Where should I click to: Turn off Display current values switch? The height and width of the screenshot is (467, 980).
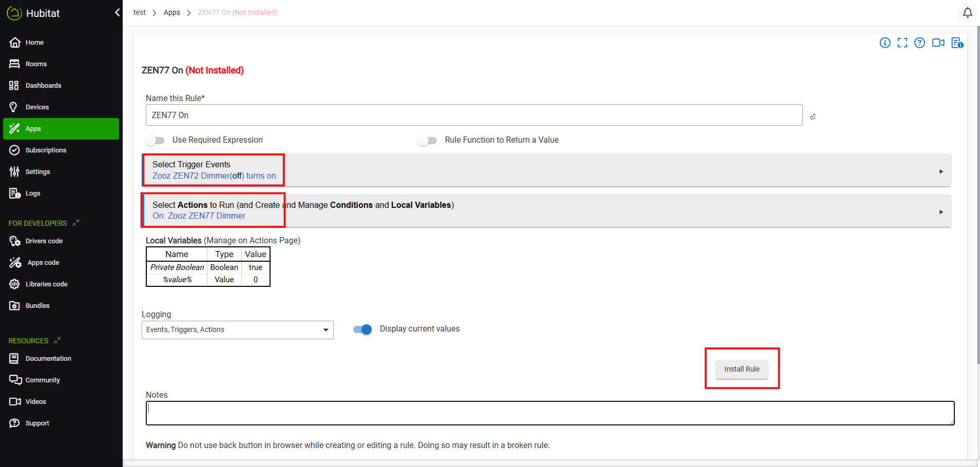pyautogui.click(x=362, y=329)
